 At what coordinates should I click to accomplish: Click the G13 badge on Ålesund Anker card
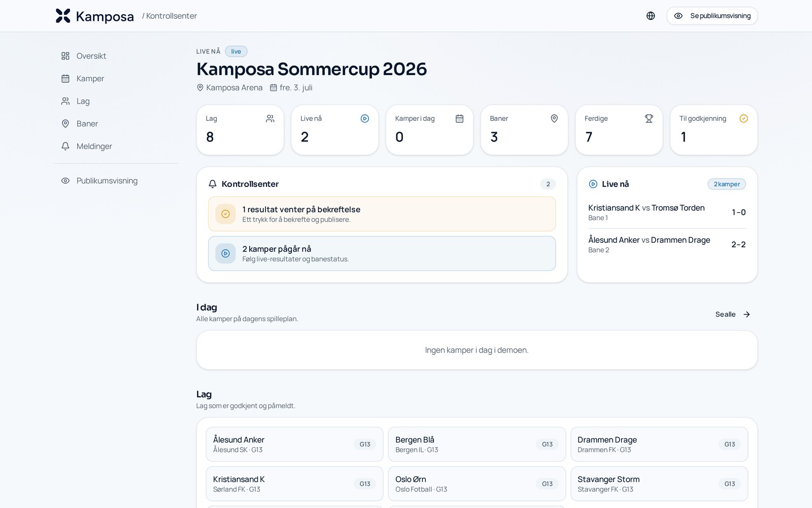click(365, 444)
